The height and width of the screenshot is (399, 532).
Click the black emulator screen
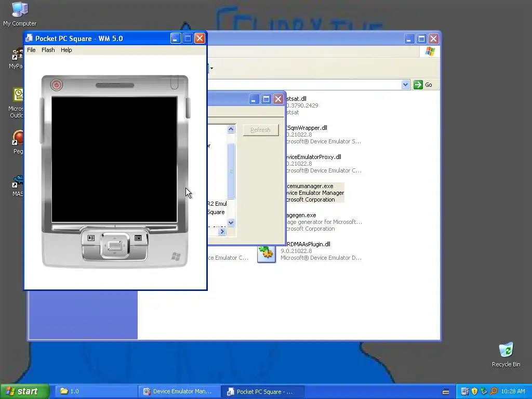[114, 159]
